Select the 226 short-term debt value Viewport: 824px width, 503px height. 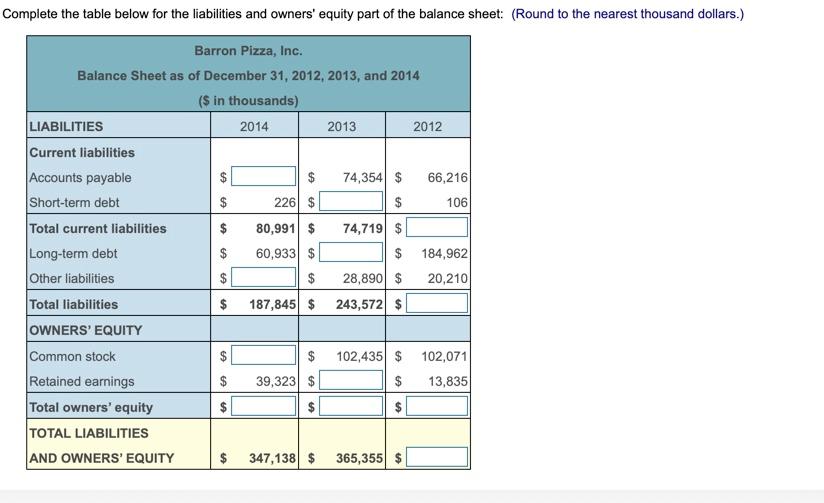(285, 202)
